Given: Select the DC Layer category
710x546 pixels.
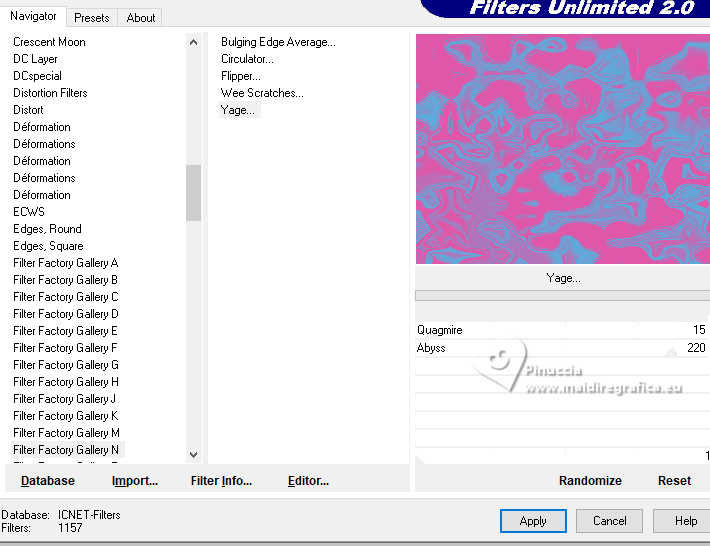Looking at the screenshot, I should (x=35, y=59).
